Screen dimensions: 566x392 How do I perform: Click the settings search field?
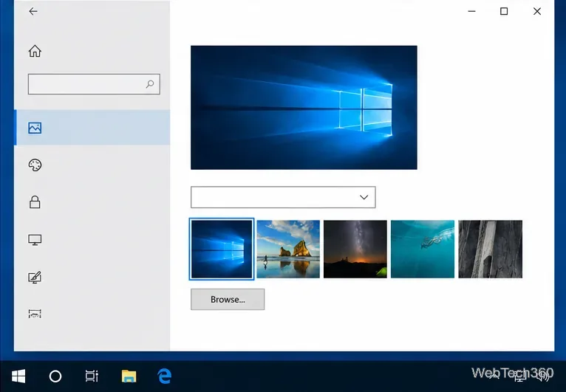tap(94, 84)
